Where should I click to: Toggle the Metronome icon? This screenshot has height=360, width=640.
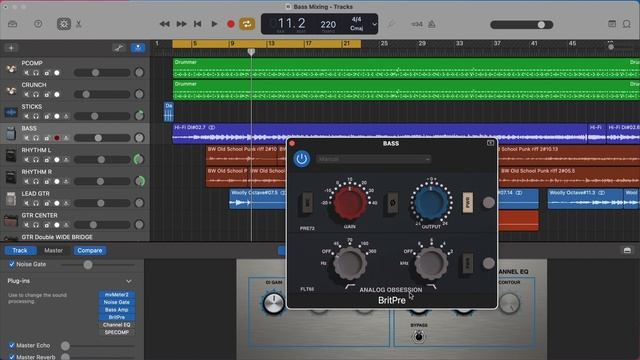tap(432, 24)
